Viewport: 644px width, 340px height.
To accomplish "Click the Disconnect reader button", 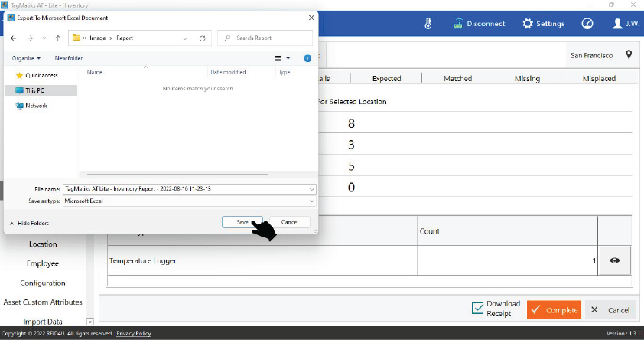I will coord(480,23).
